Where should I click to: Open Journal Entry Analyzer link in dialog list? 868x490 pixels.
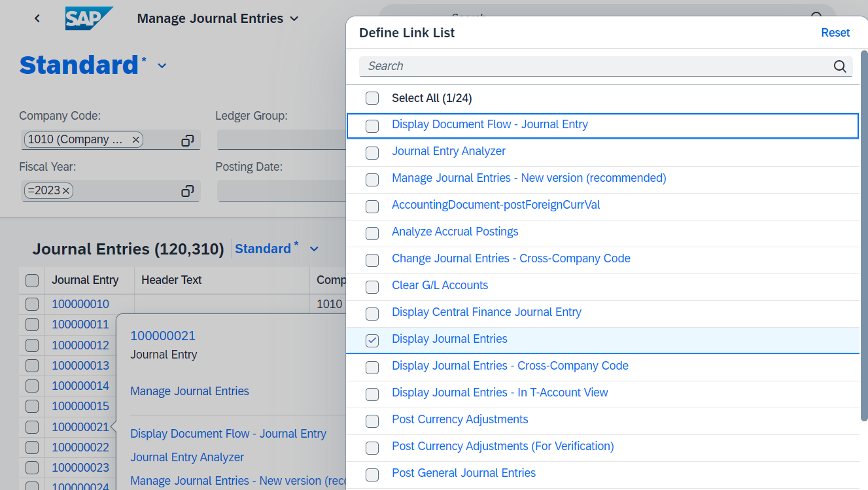click(x=449, y=151)
